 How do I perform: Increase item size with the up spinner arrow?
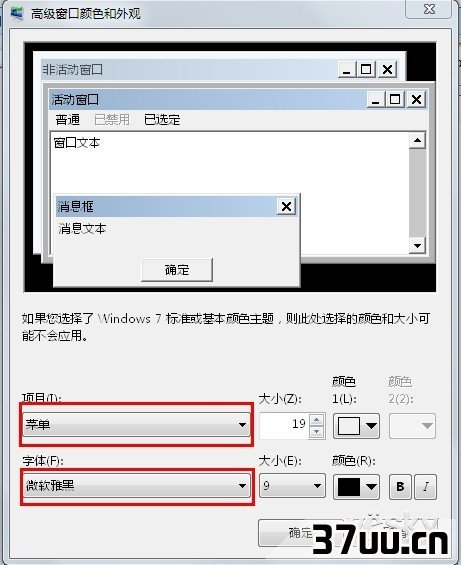click(316, 420)
